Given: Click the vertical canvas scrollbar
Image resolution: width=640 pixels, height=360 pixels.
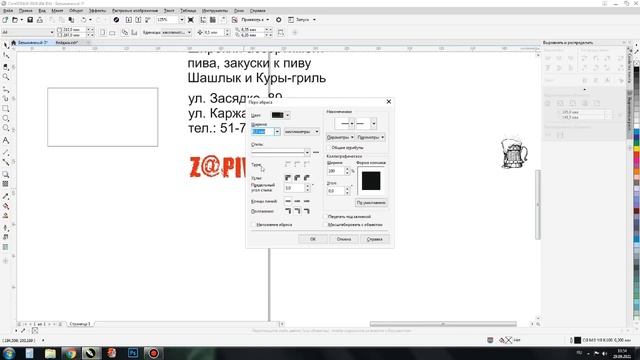Looking at the screenshot, I should pyautogui.click(x=538, y=204).
